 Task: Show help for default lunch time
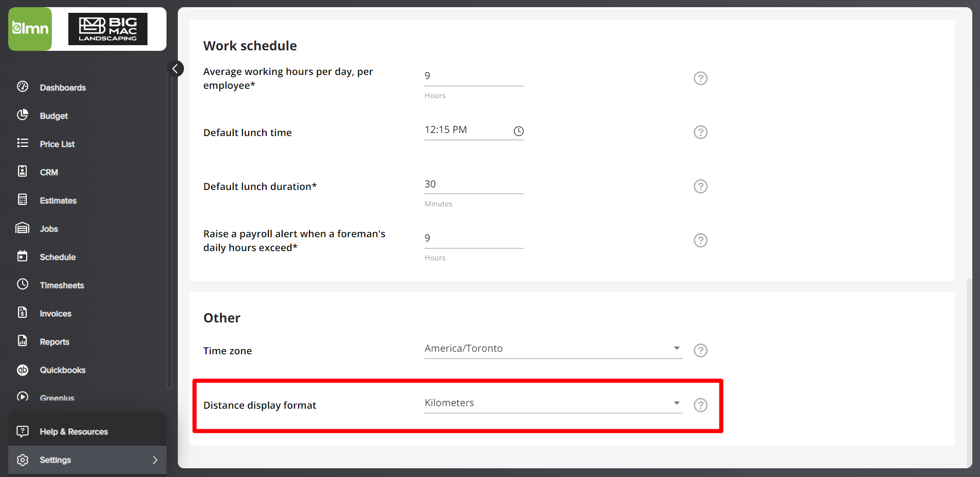[700, 132]
